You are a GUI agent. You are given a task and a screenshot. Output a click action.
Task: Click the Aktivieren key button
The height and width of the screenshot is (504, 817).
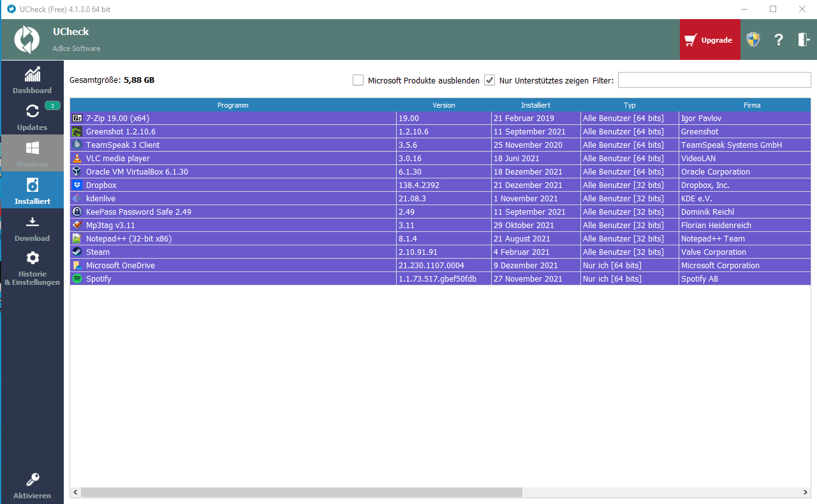(32, 486)
